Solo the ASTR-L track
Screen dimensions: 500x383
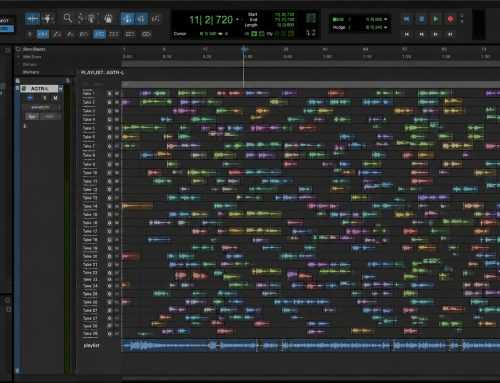(x=45, y=98)
